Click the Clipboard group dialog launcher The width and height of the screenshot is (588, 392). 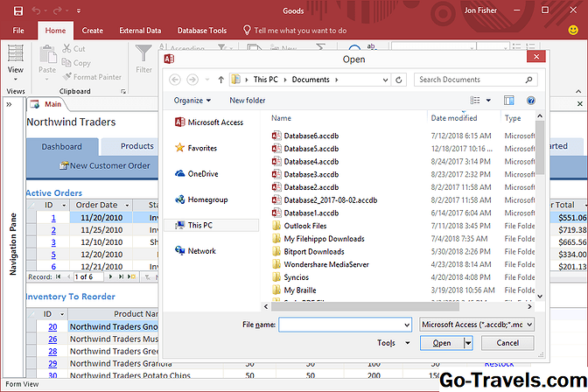coord(123,92)
